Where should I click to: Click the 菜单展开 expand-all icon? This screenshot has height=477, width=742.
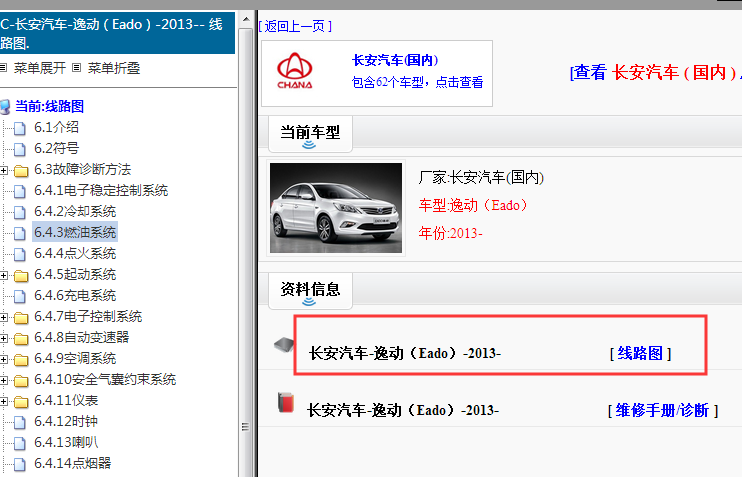coord(3,68)
